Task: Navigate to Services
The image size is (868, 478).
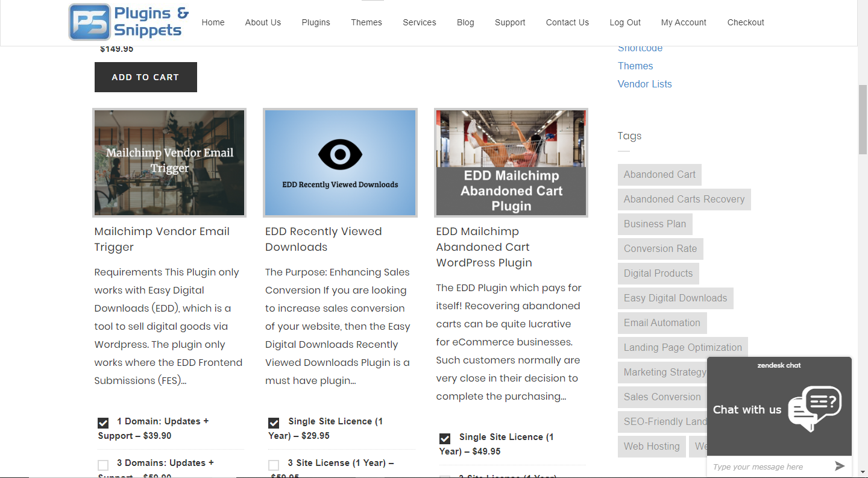Action: pos(420,22)
